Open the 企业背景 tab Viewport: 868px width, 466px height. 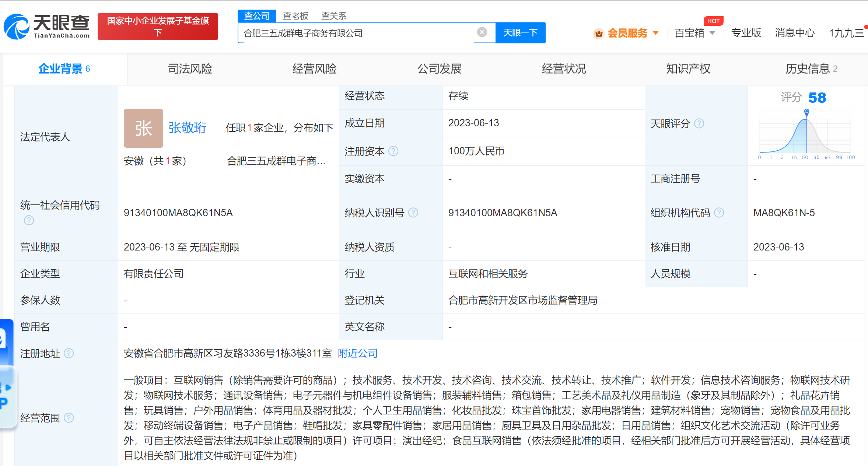click(x=64, y=69)
